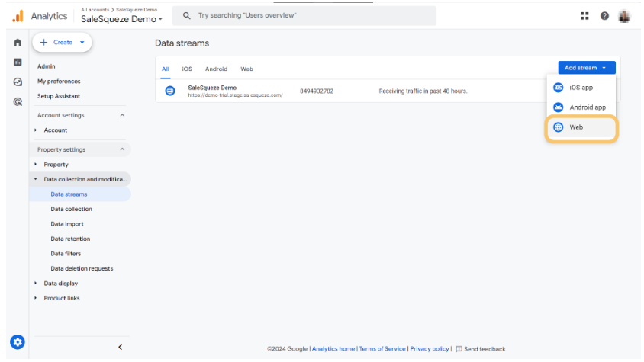
Task: Open the user profile avatar
Action: (x=624, y=17)
